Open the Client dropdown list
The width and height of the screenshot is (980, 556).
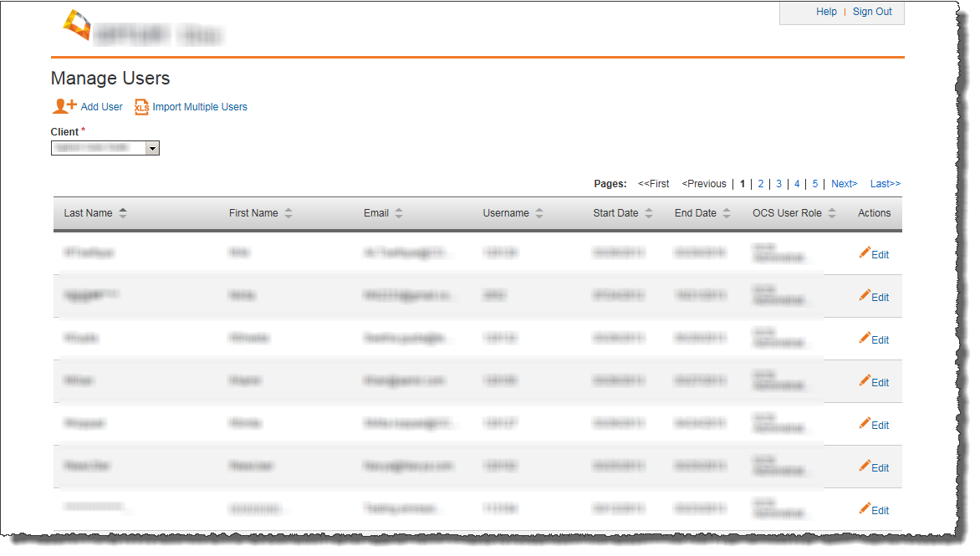[152, 148]
